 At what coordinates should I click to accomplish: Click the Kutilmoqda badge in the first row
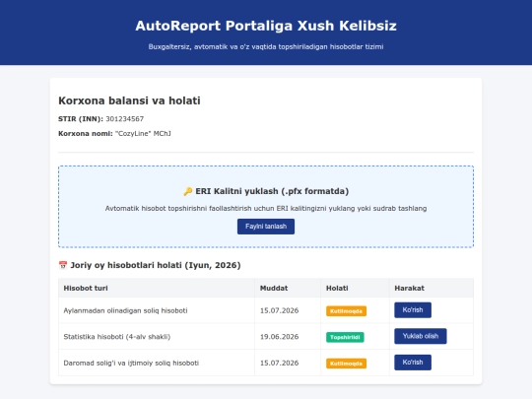pyautogui.click(x=346, y=311)
